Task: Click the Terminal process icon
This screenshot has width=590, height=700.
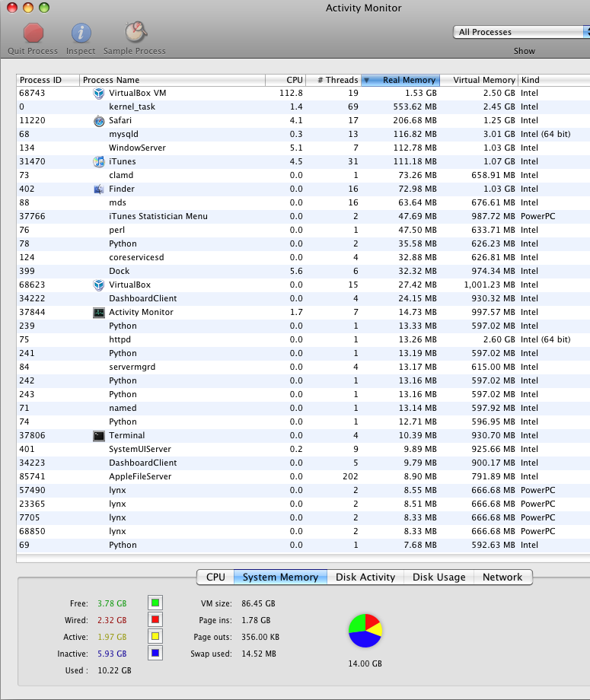Action: pos(99,436)
